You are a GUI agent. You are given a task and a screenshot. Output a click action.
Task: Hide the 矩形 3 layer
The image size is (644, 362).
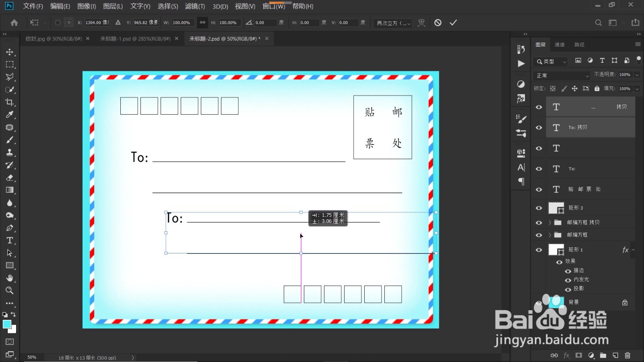coord(539,208)
